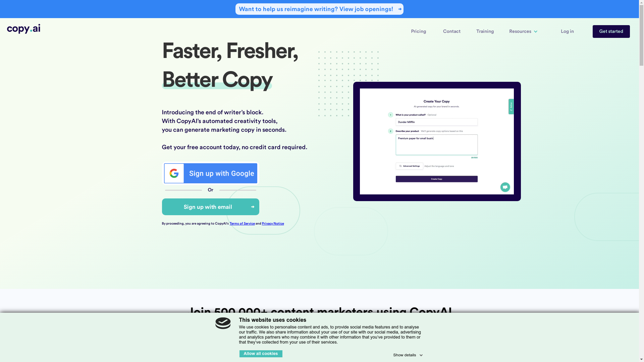Click the Copy.ai logo icon
The image size is (644, 362).
coord(23,29)
